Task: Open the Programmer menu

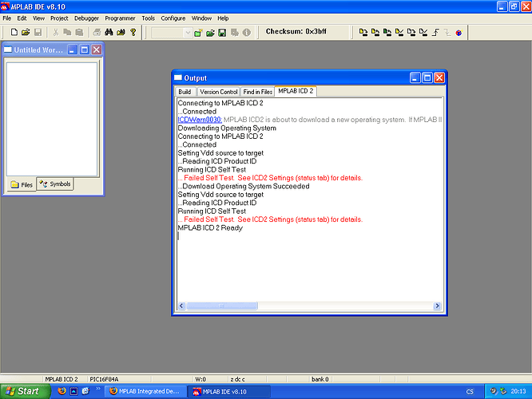Action: point(120,18)
